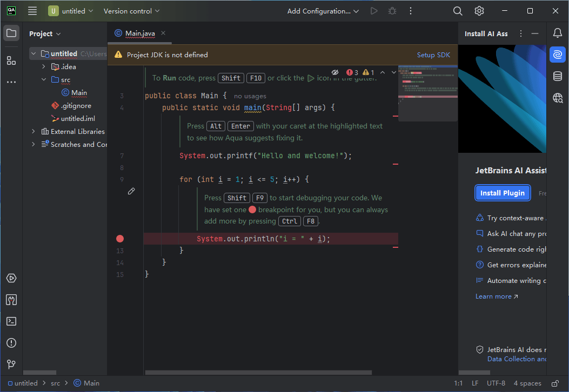Image resolution: width=569 pixels, height=392 pixels.
Task: Open the Problems tool window
Action: (x=11, y=343)
